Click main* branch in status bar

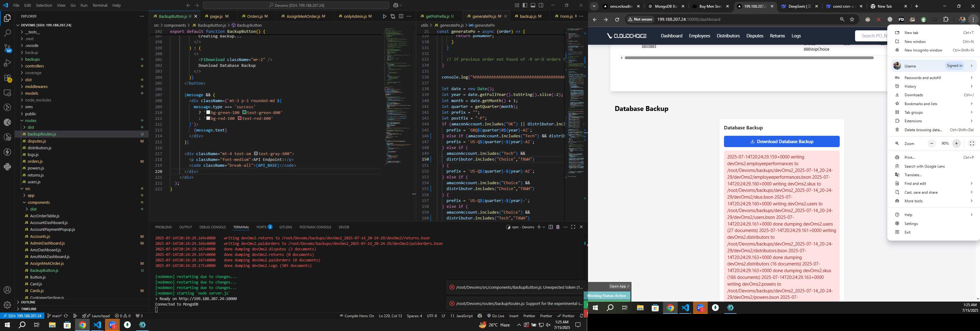(x=54, y=316)
